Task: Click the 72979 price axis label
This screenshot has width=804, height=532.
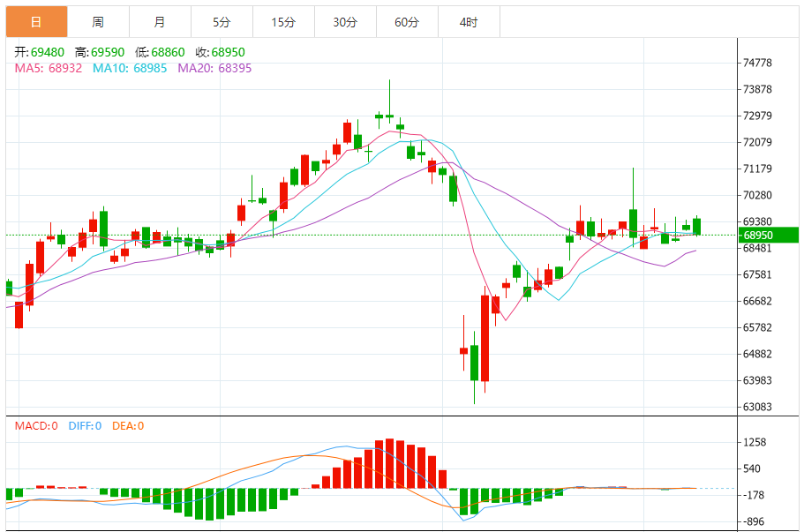Action: coord(757,116)
